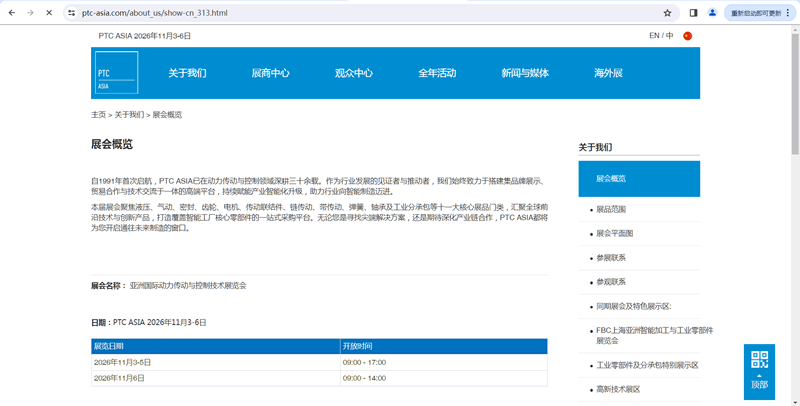
Task: Click the browser back arrow
Action: pyautogui.click(x=12, y=13)
